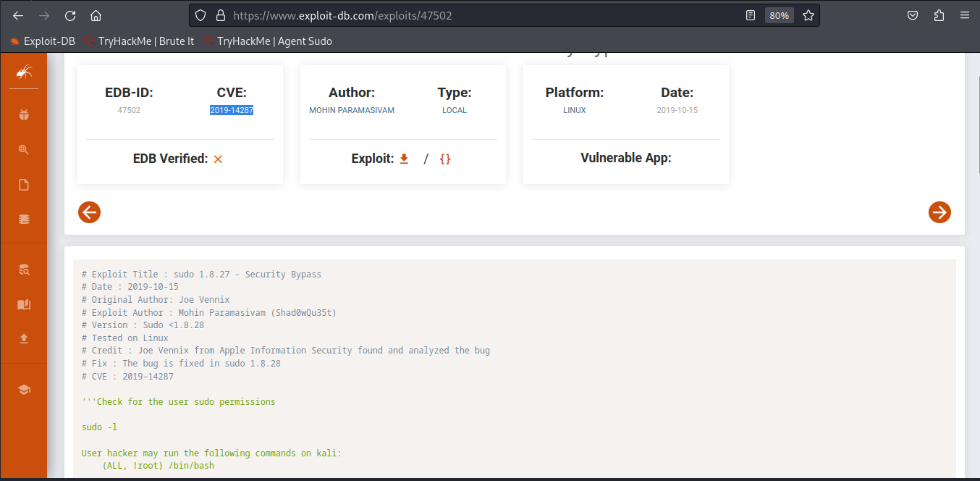Image resolution: width=980 pixels, height=481 pixels.
Task: Click the highlighted CVE 2019-14287 link
Action: (x=232, y=110)
